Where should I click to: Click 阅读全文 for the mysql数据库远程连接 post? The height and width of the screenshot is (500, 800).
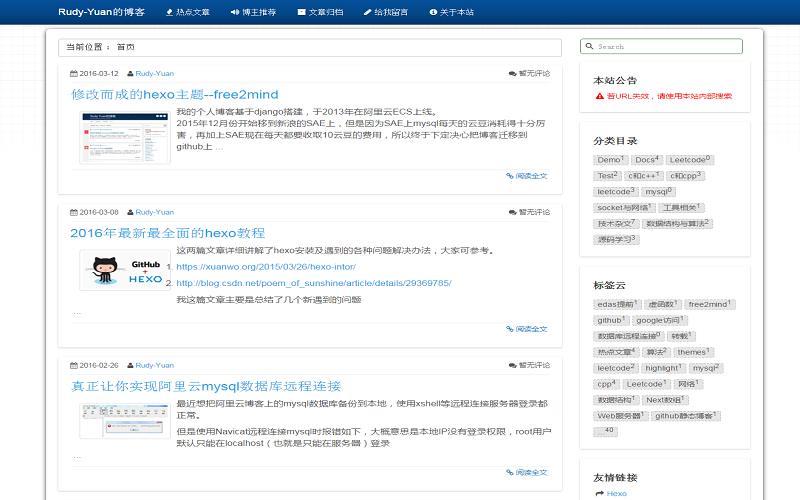(x=527, y=469)
